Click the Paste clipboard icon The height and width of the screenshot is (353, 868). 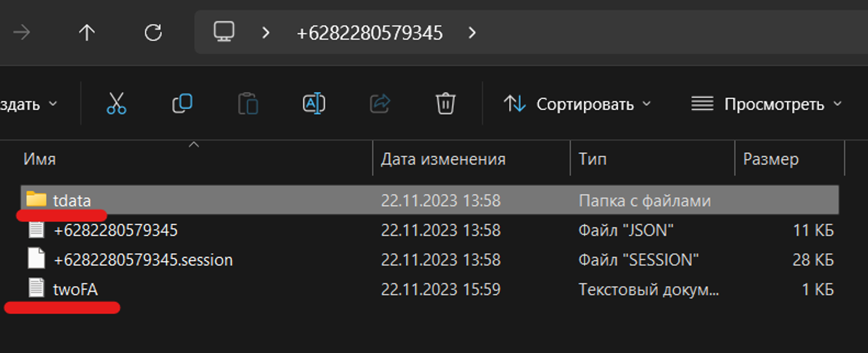248,104
